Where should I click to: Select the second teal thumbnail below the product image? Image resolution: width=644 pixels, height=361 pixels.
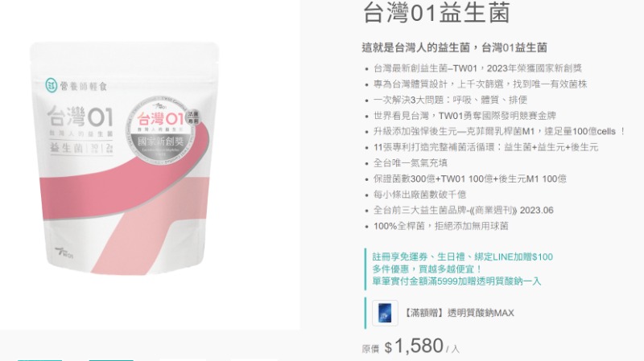(x=111, y=359)
